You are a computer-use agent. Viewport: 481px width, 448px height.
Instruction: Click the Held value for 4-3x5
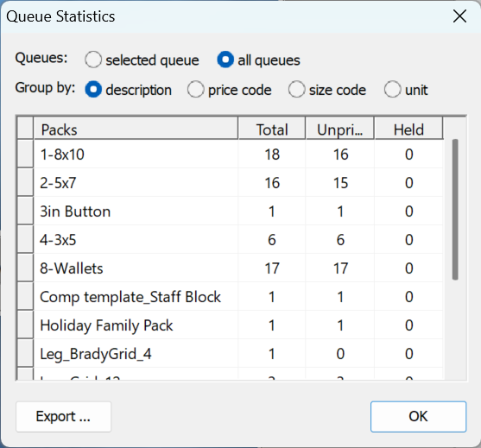pyautogui.click(x=409, y=239)
